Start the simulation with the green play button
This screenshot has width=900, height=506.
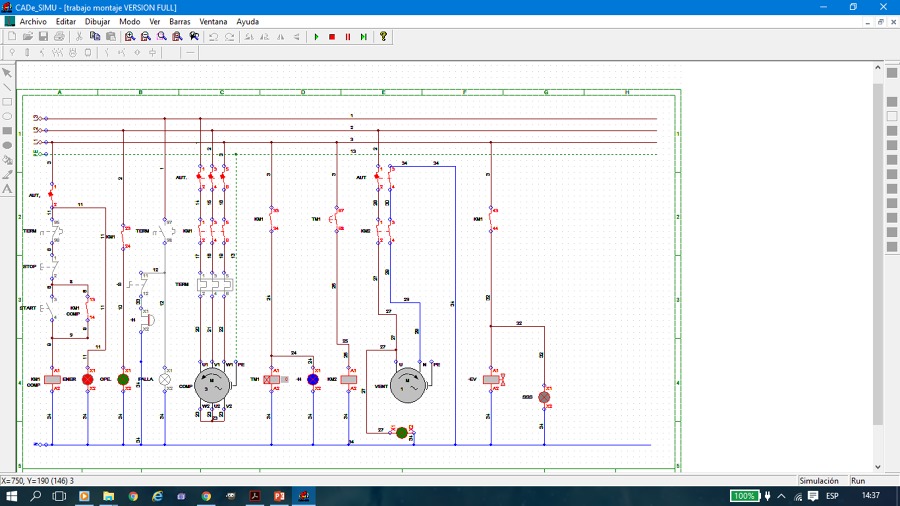[316, 37]
